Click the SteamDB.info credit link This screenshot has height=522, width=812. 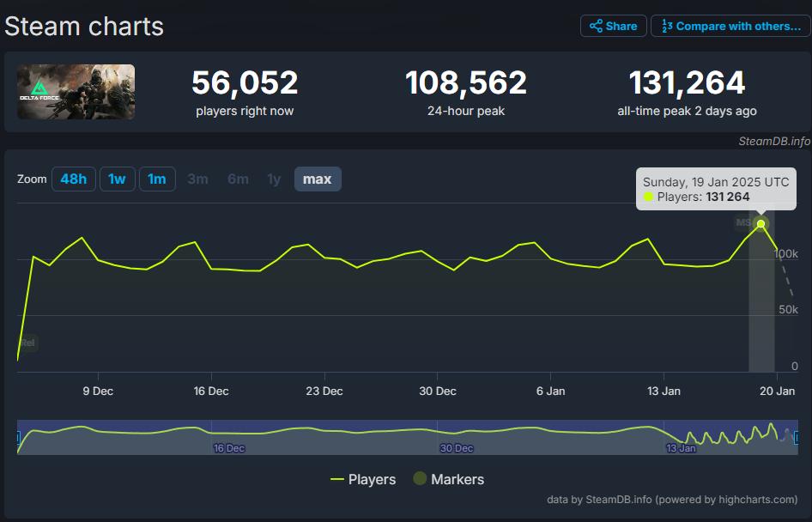[x=774, y=142]
